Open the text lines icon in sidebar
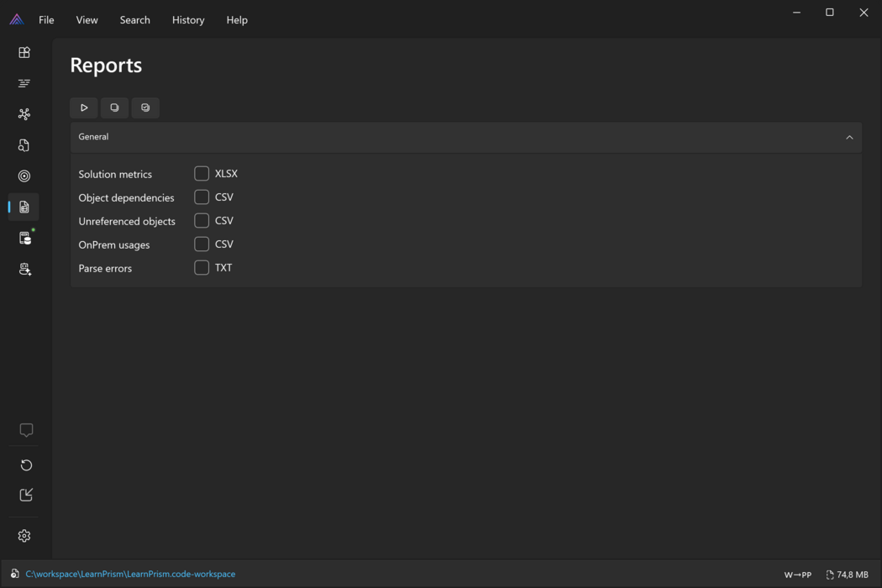The image size is (882, 588). [x=24, y=83]
